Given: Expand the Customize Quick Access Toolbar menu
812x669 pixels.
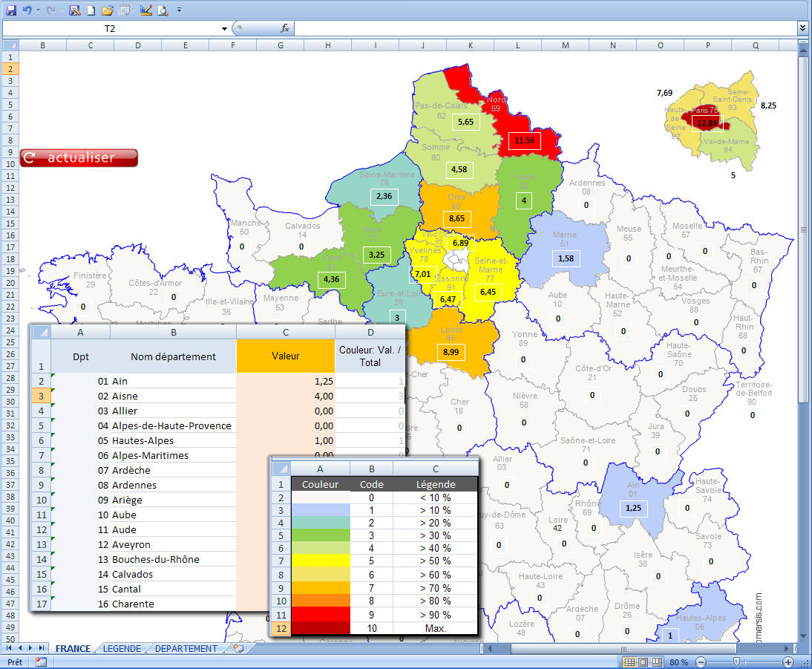Looking at the screenshot, I should [179, 10].
